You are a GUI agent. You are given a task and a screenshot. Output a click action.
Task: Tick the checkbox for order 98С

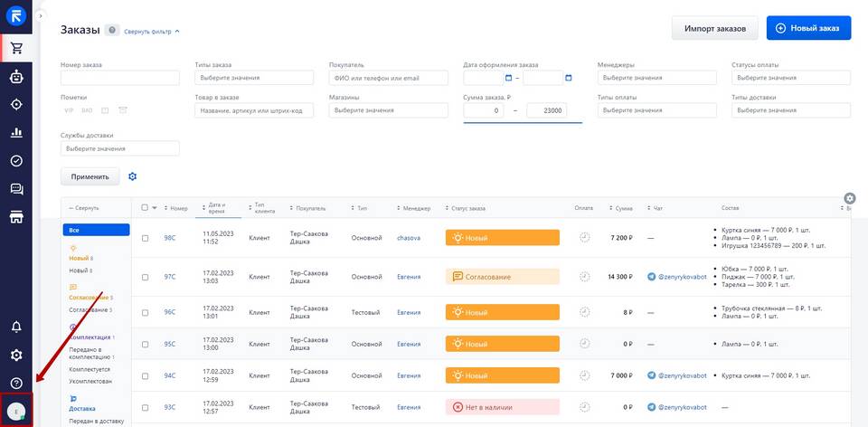(145, 238)
